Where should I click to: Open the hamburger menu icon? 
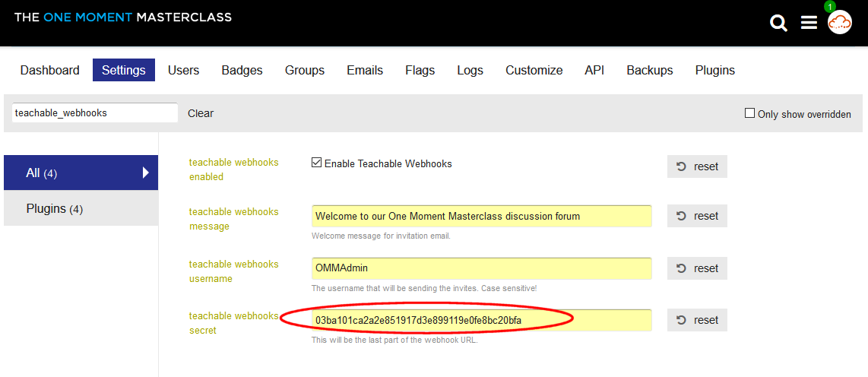[x=809, y=23]
